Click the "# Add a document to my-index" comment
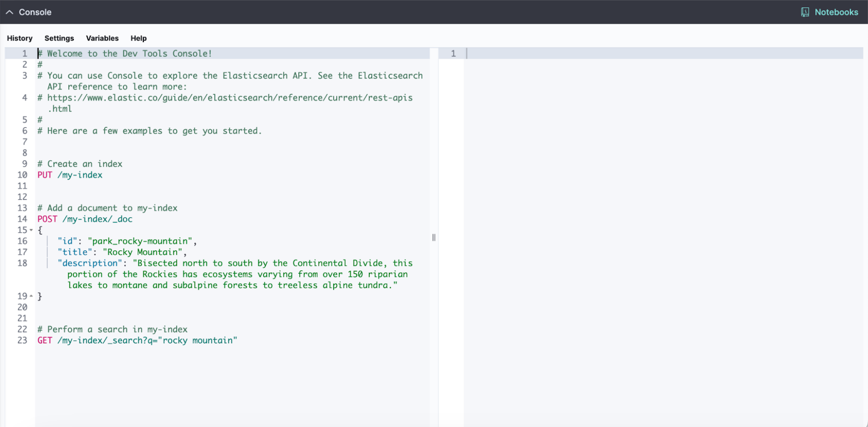The height and width of the screenshot is (427, 868). click(x=107, y=208)
